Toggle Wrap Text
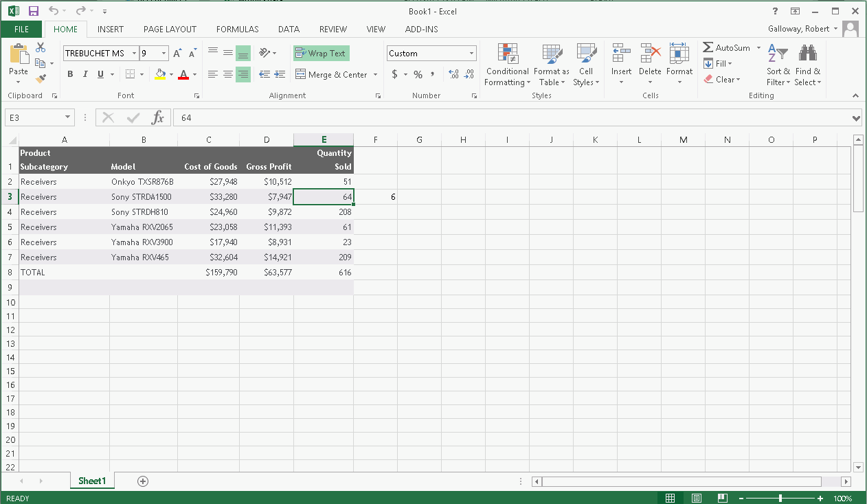This screenshot has width=867, height=504. [321, 53]
